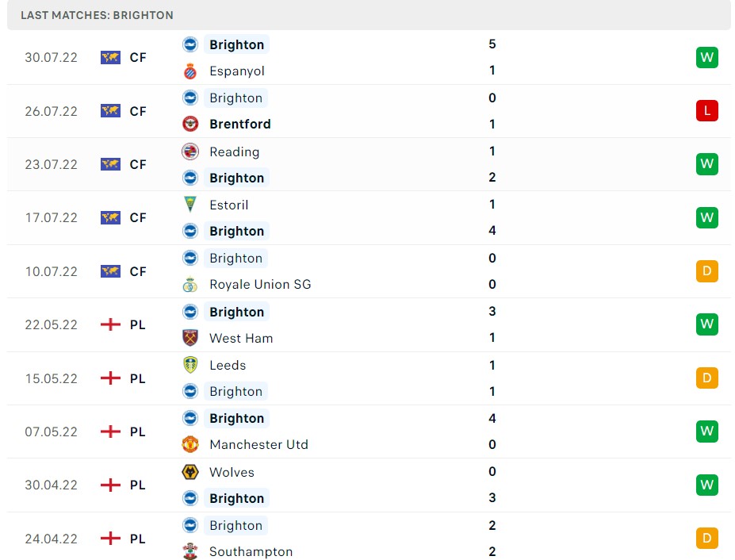Click the Brighton team name in West Ham match

point(235,312)
